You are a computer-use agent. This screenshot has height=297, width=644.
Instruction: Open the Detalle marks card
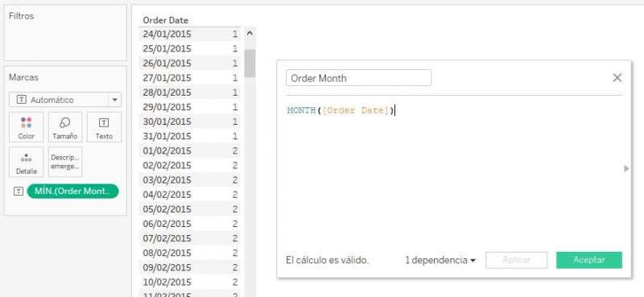coord(27,162)
